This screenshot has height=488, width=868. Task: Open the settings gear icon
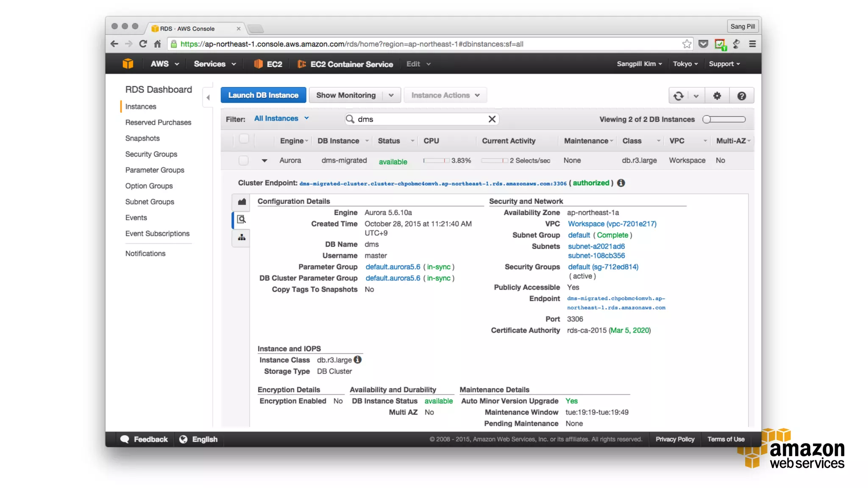coord(717,96)
